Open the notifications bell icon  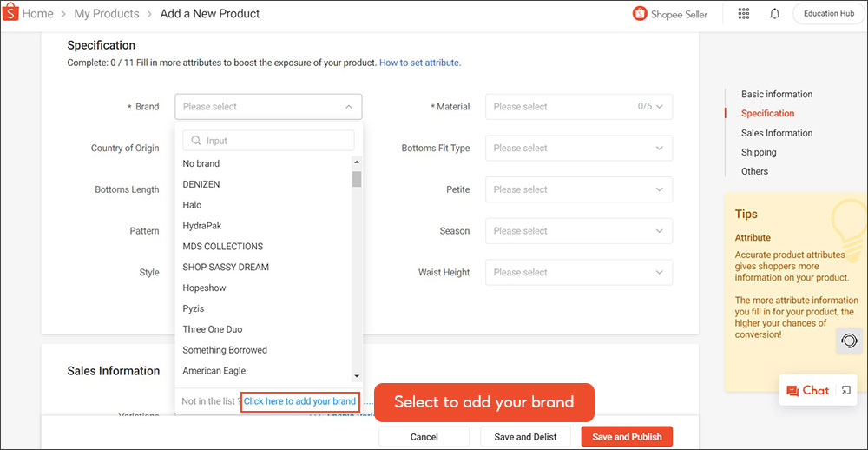(774, 14)
